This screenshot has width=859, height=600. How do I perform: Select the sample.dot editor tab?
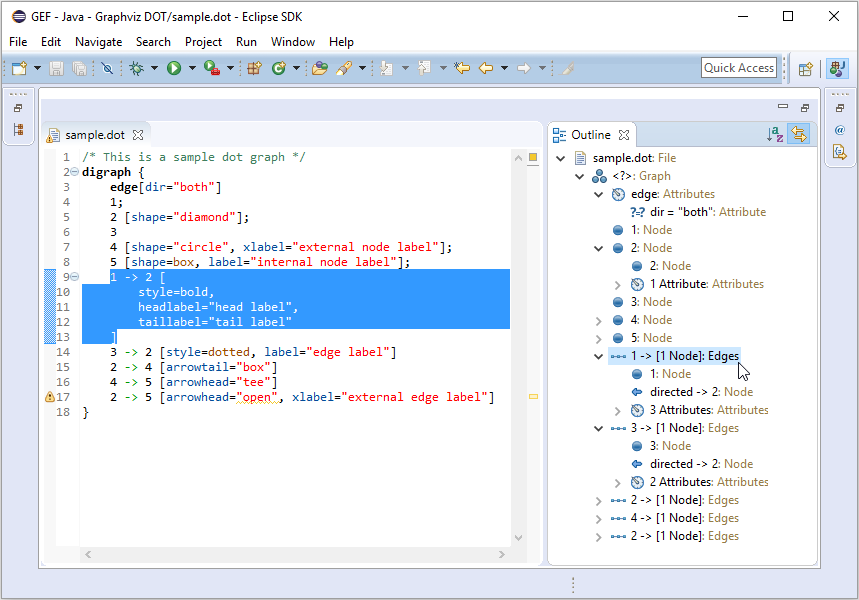[x=95, y=135]
